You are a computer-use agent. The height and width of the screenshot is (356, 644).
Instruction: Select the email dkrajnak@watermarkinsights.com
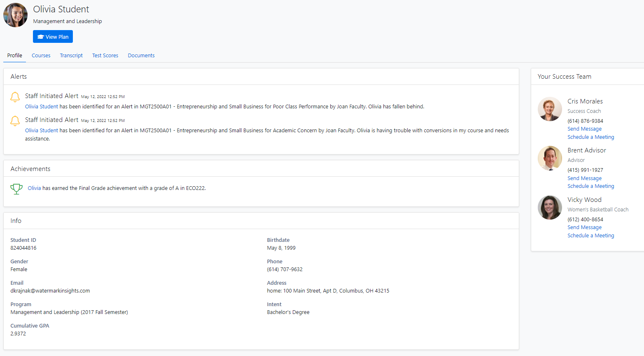click(x=50, y=290)
